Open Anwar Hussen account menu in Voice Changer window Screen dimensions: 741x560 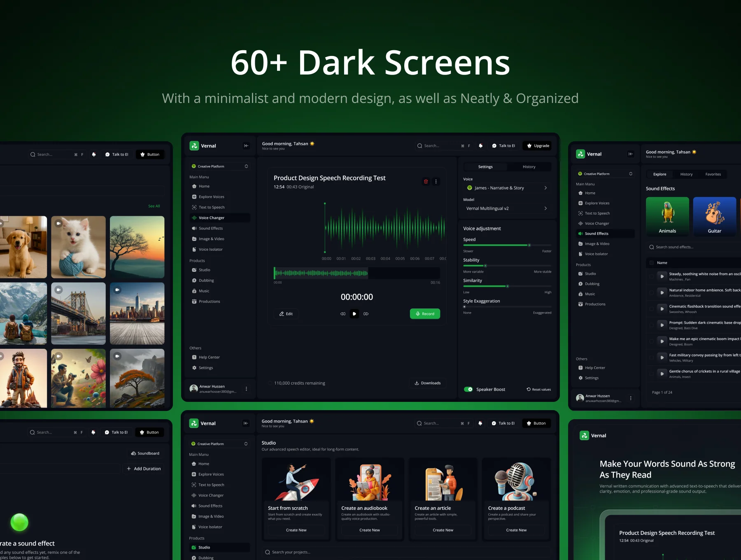pyautogui.click(x=246, y=389)
